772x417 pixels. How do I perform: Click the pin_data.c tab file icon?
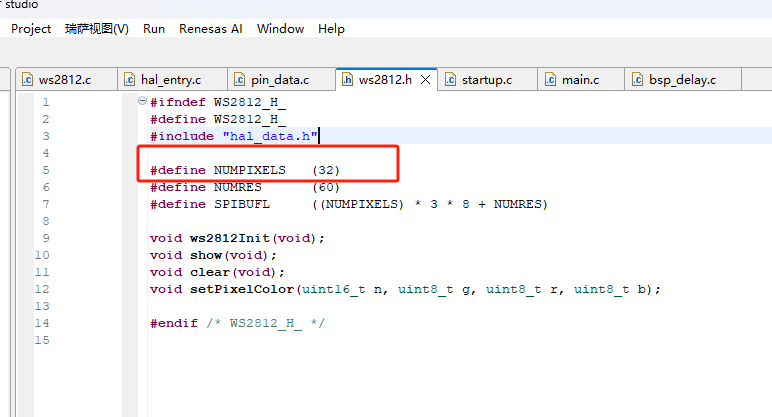[x=239, y=80]
